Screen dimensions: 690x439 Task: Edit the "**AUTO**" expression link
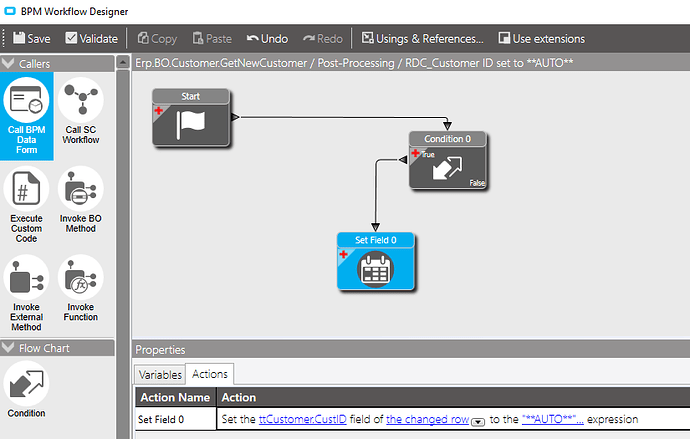[x=553, y=419]
